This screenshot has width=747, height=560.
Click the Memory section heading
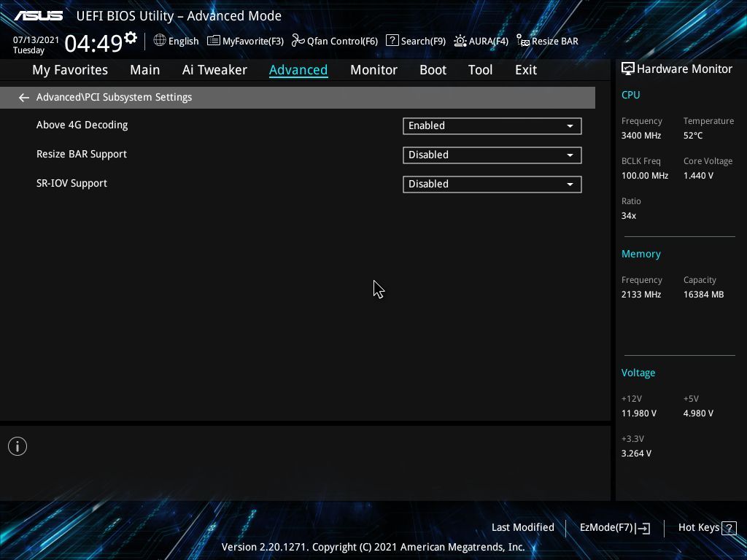[x=640, y=254]
